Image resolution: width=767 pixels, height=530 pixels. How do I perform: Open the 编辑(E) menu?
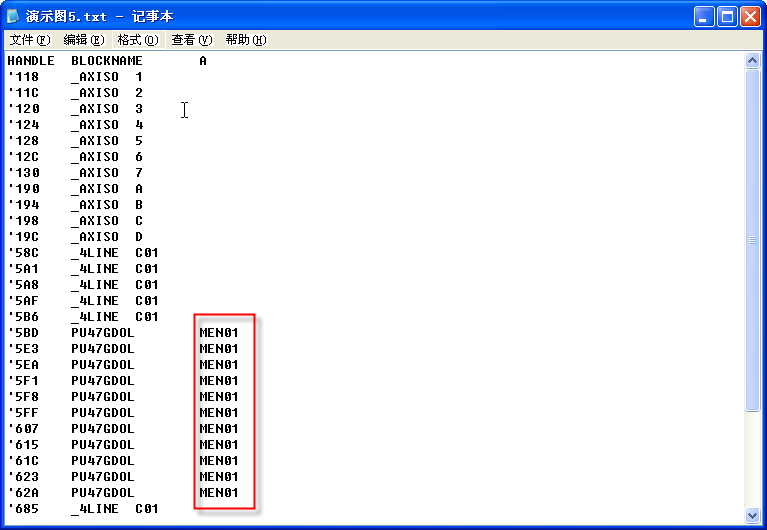coord(83,40)
